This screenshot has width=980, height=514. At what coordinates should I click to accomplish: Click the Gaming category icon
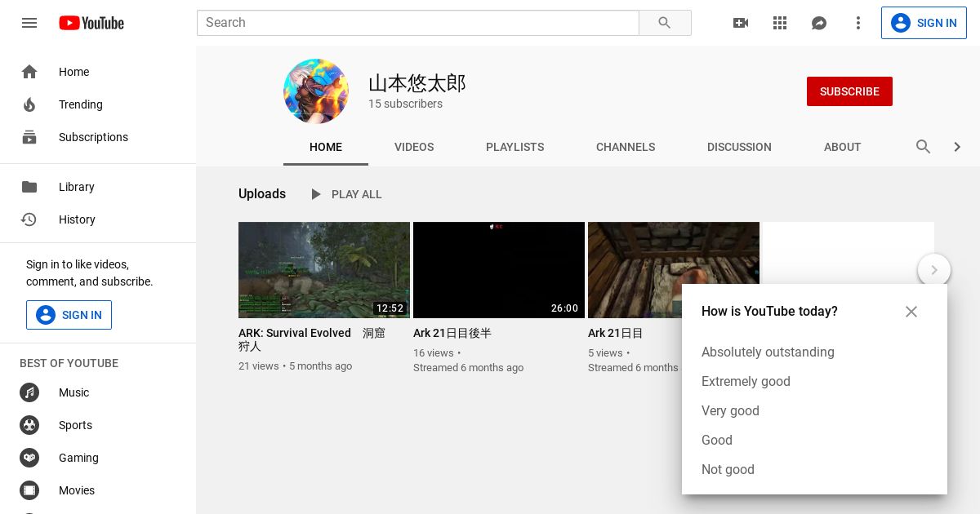point(29,458)
